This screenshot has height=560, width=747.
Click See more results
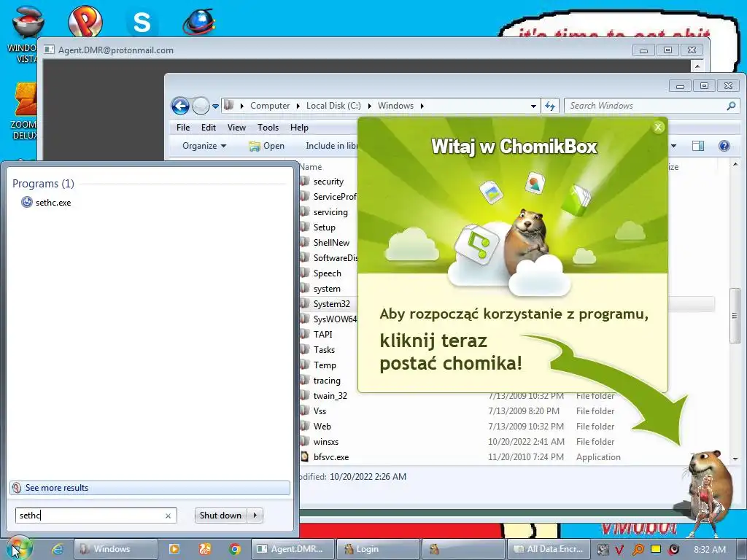[150, 488]
